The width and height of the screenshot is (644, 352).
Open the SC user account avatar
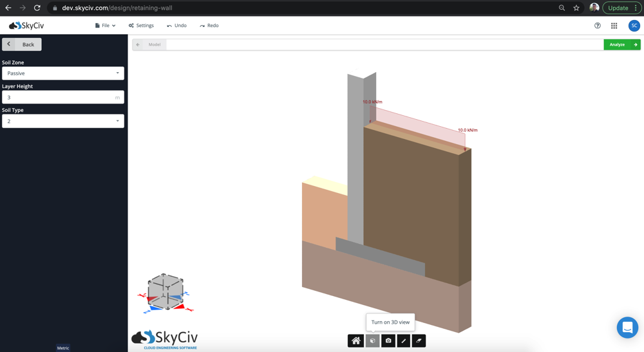[x=634, y=26]
